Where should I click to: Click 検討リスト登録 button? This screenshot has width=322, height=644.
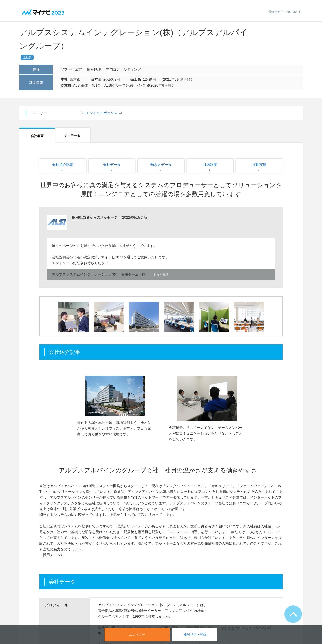(x=195, y=634)
